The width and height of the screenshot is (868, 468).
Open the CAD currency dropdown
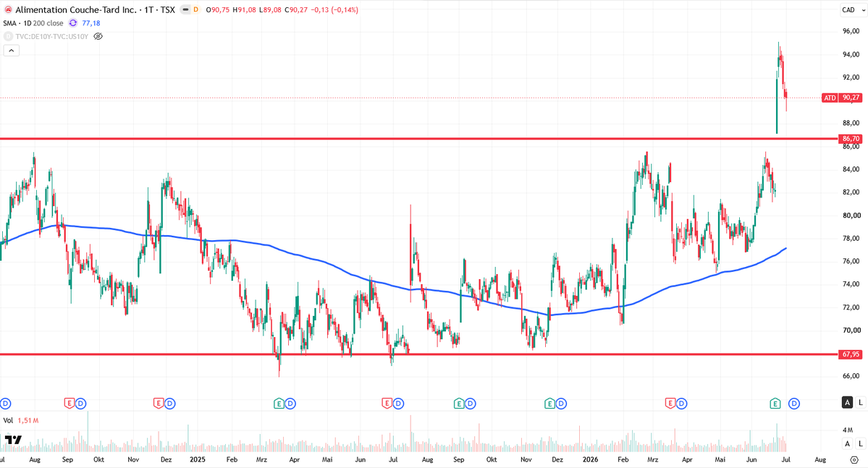coord(853,10)
